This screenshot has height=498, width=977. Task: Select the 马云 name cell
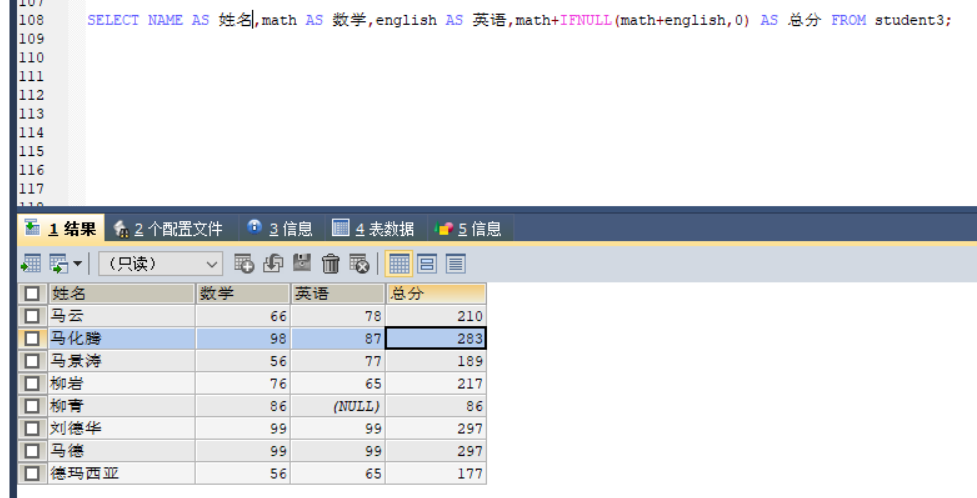point(122,316)
